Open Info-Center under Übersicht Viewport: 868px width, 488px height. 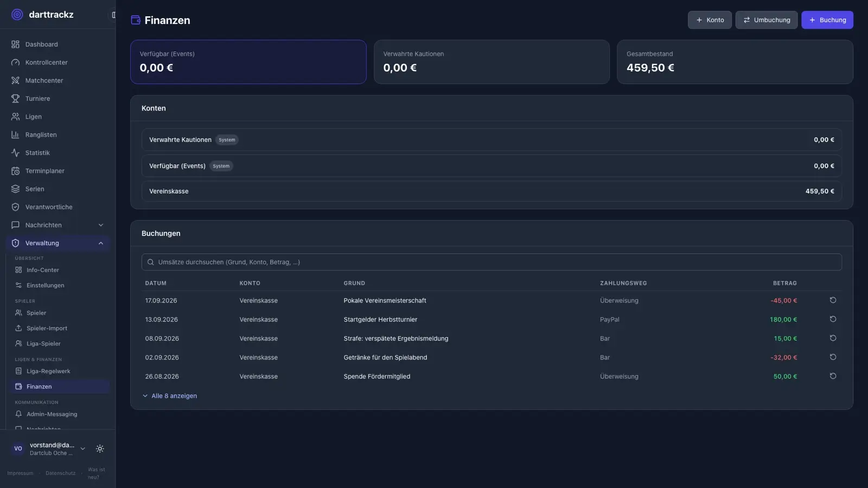click(x=60, y=270)
